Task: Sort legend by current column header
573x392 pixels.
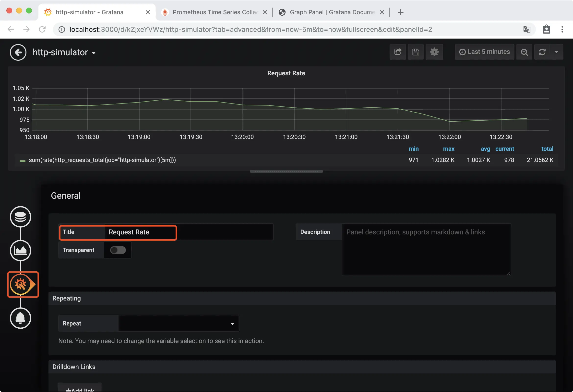Action: [504, 149]
